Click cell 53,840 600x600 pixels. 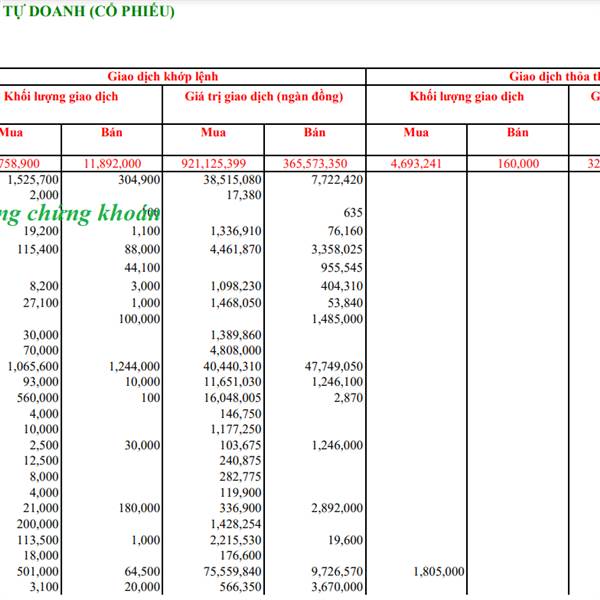(345, 303)
